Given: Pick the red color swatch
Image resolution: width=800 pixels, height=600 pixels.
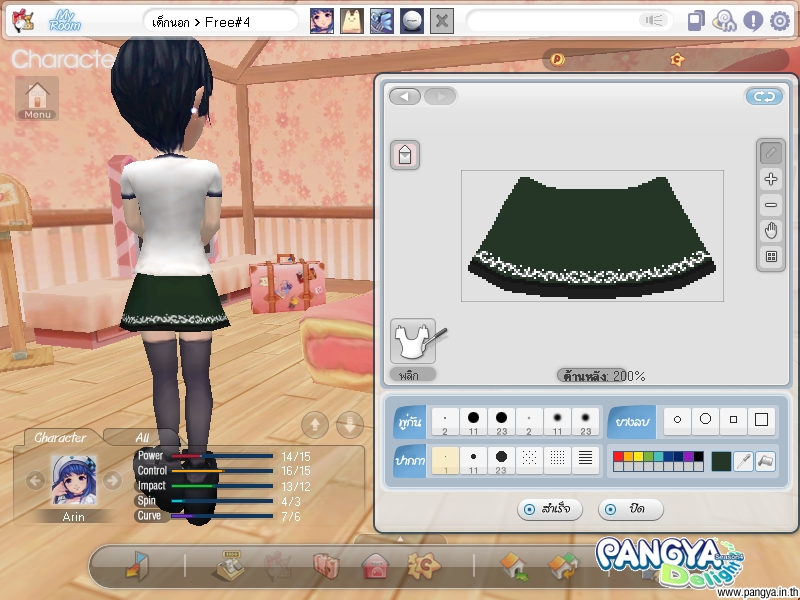Looking at the screenshot, I should (618, 457).
